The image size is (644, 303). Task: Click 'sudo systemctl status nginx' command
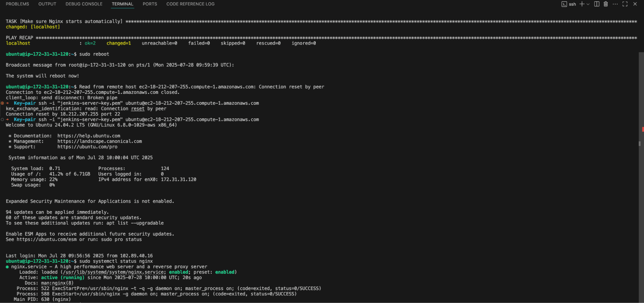116,261
